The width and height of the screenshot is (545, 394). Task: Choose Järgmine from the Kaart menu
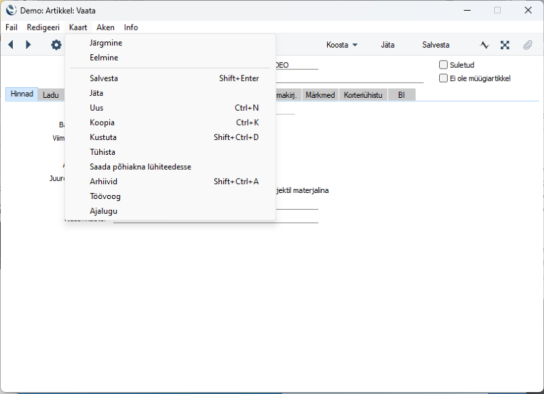(170, 43)
